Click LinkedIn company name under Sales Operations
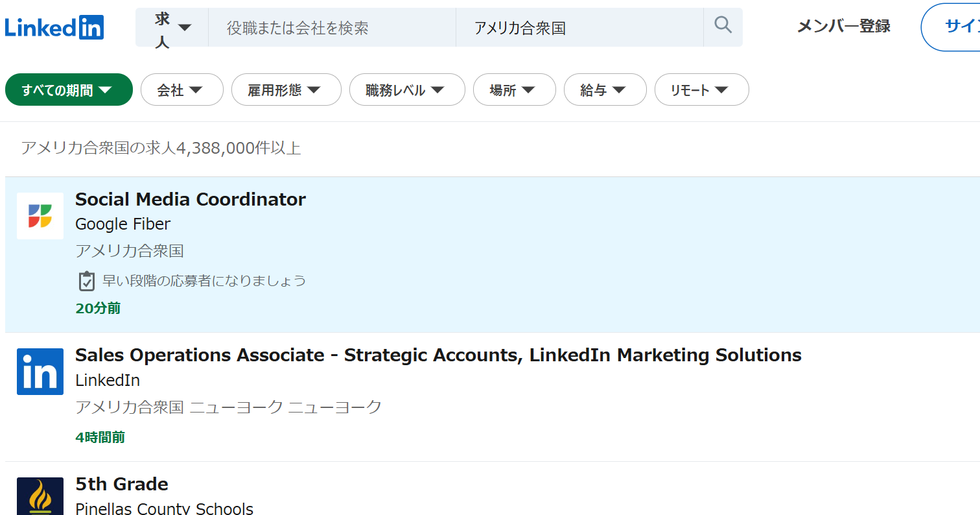The image size is (980, 515). [x=108, y=380]
